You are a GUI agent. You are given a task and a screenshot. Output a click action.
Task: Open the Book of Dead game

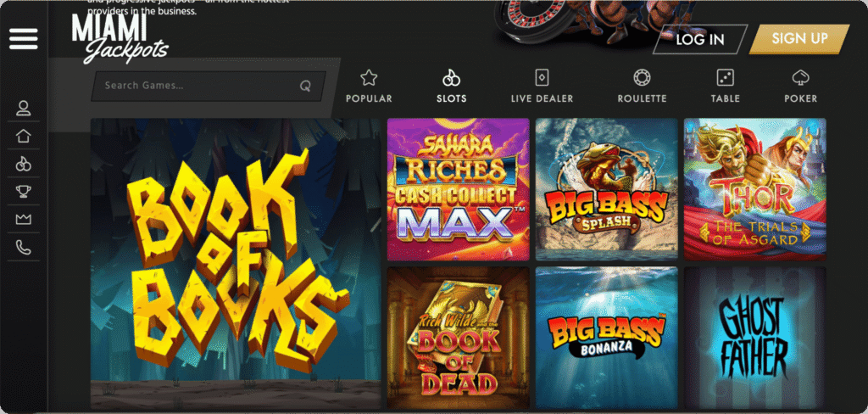coord(459,338)
